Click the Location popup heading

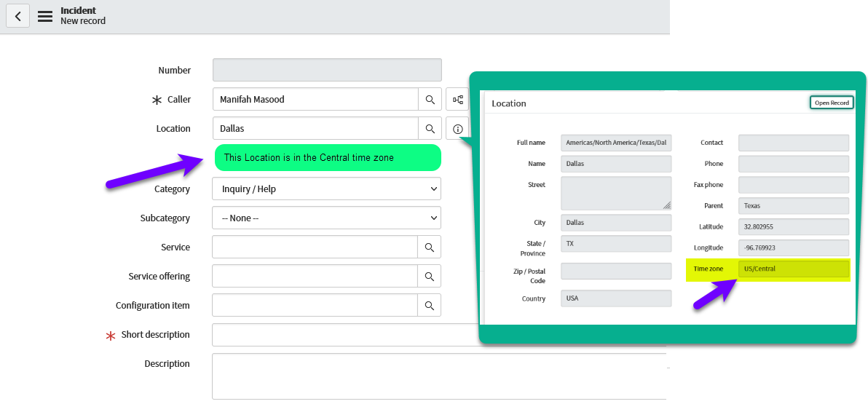point(509,103)
